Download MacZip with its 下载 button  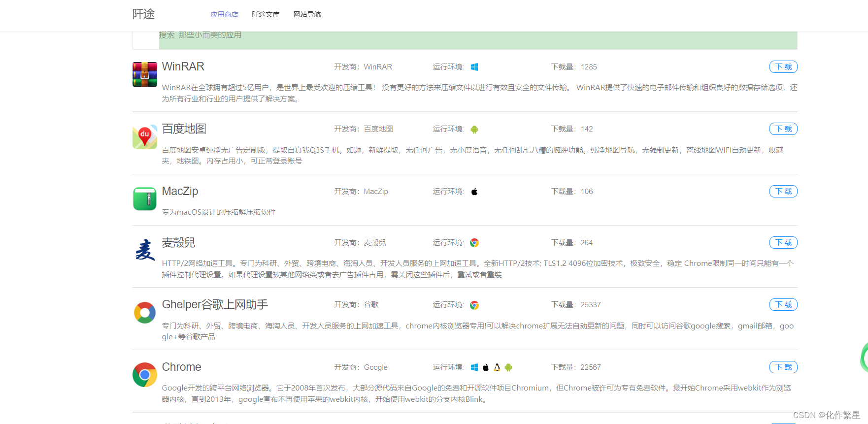(783, 191)
